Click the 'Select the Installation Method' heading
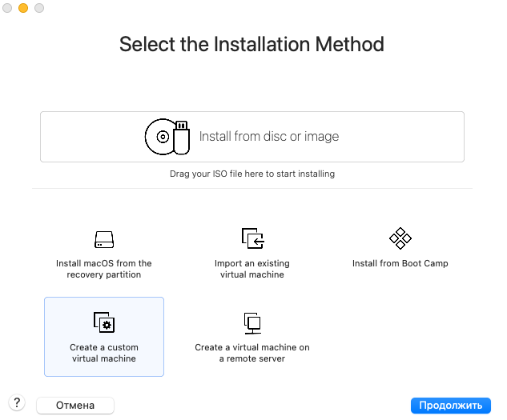Screen dimensions: 507x420 coord(252,44)
